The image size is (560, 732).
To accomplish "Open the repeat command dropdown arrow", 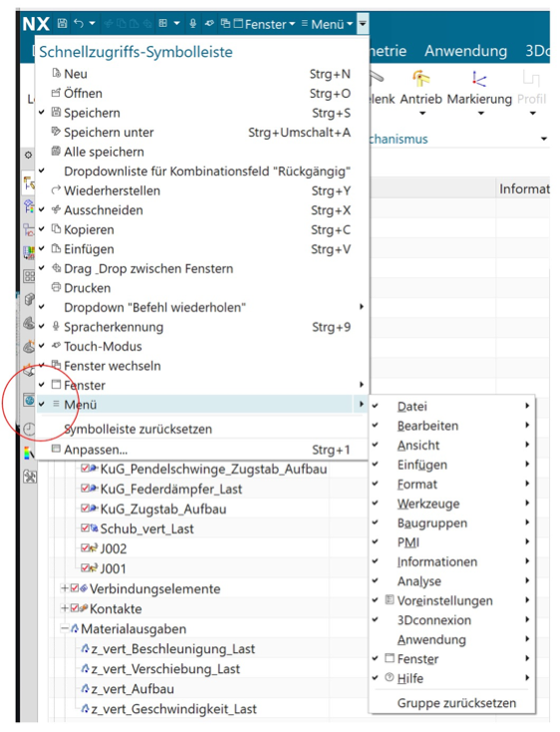I will pyautogui.click(x=176, y=23).
